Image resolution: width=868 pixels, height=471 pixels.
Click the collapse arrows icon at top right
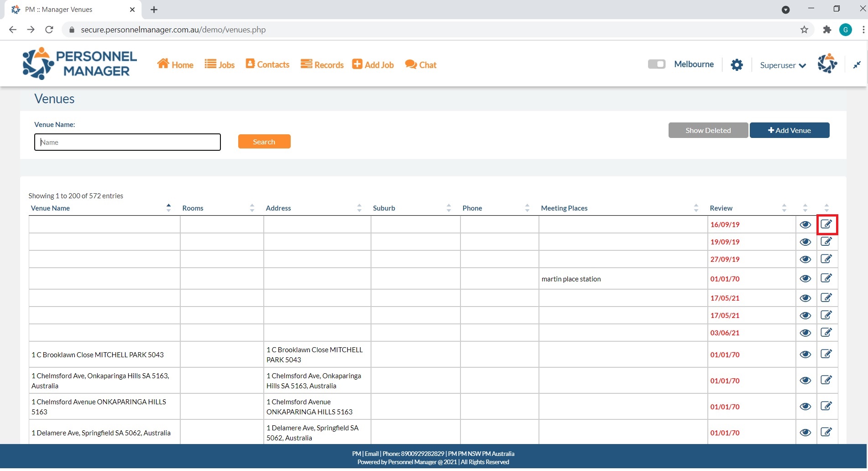tap(857, 65)
